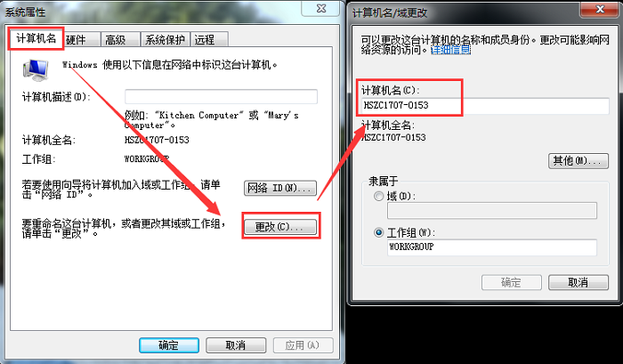Click the computer monitor icon
The width and height of the screenshot is (623, 364).
36,70
